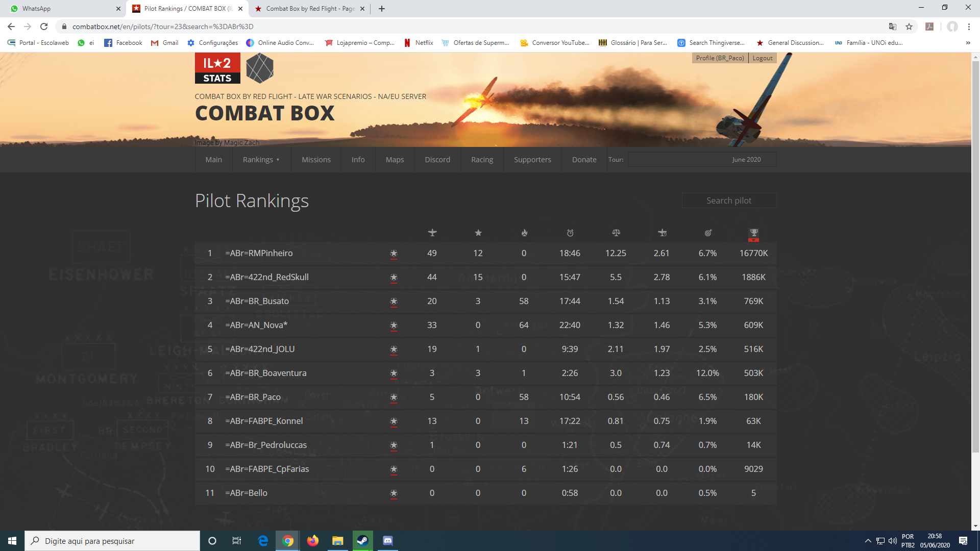Open pilot =ABr=Bello profile

[247, 493]
